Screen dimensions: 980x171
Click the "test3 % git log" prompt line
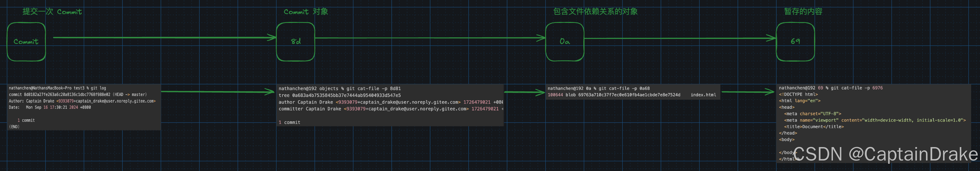click(57, 88)
